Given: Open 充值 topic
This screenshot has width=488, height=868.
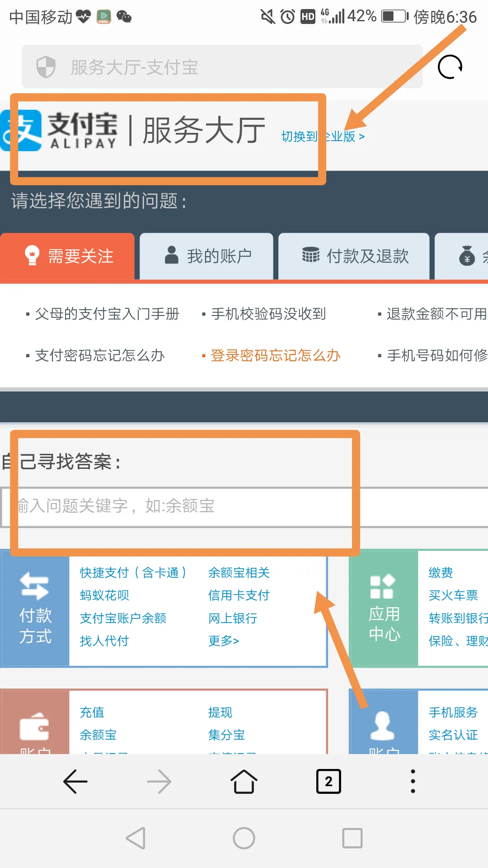Looking at the screenshot, I should pos(92,712).
